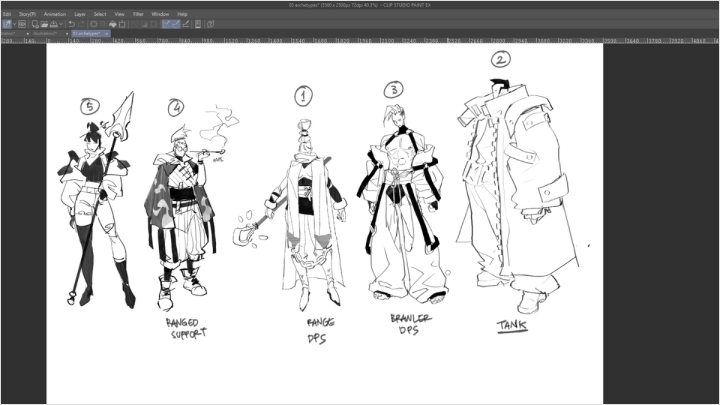Close the second document tab
720x405 pixels.
tap(67, 34)
